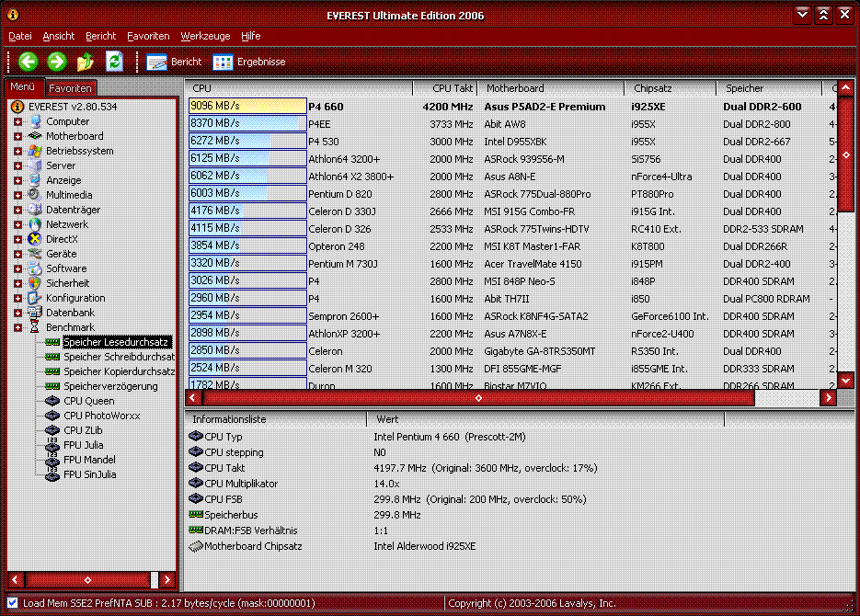
Task: Select the DirectX icon in tree
Action: [x=35, y=239]
